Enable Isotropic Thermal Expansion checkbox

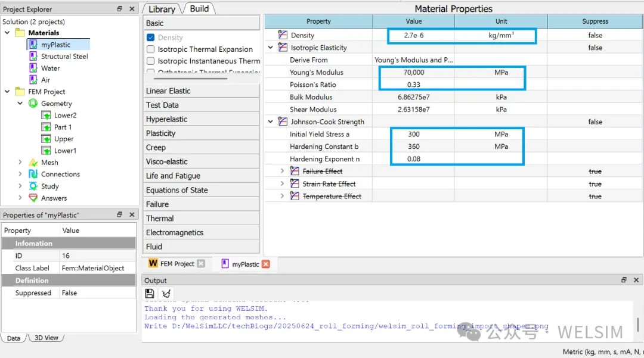[151, 49]
